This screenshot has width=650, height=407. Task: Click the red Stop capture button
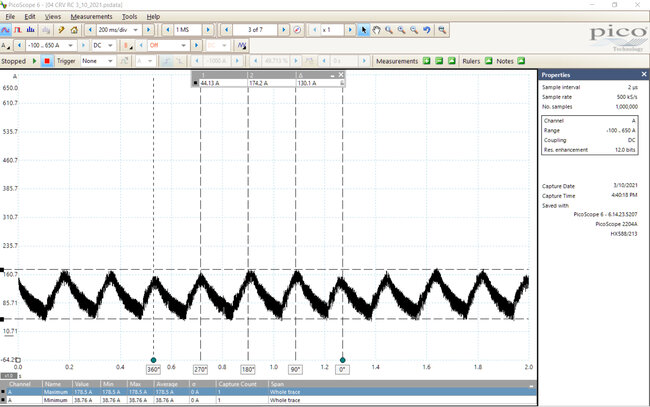47,60
